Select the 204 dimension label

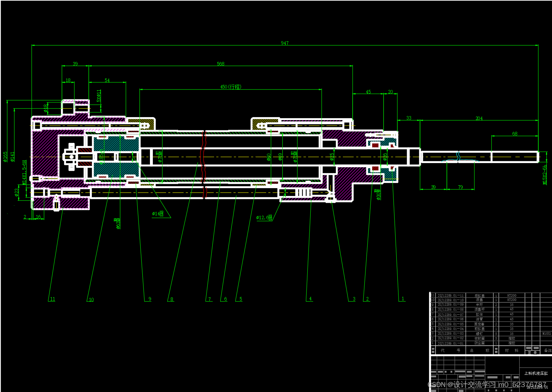point(479,118)
